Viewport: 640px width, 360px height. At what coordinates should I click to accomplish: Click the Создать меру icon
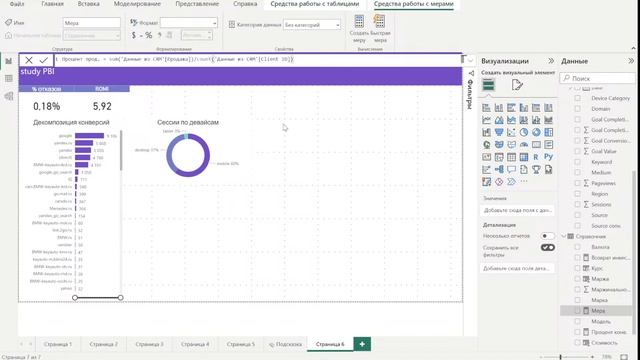[359, 21]
